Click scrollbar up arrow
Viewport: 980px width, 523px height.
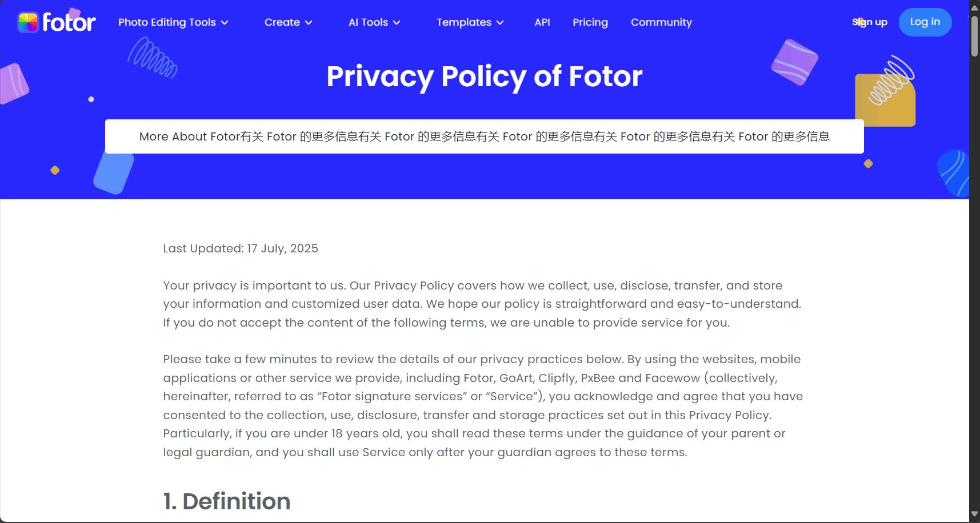coord(974,8)
